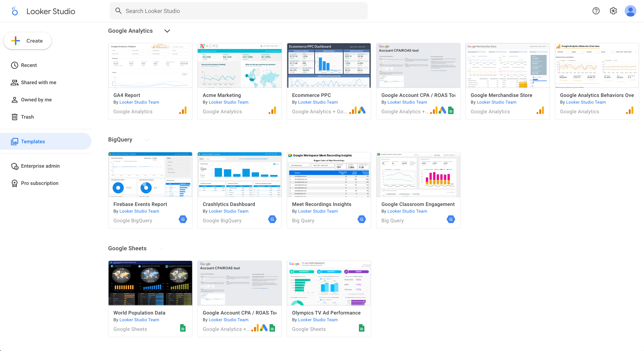The width and height of the screenshot is (644, 351).
Task: Click the Search Looker Studio field
Action: [x=238, y=11]
